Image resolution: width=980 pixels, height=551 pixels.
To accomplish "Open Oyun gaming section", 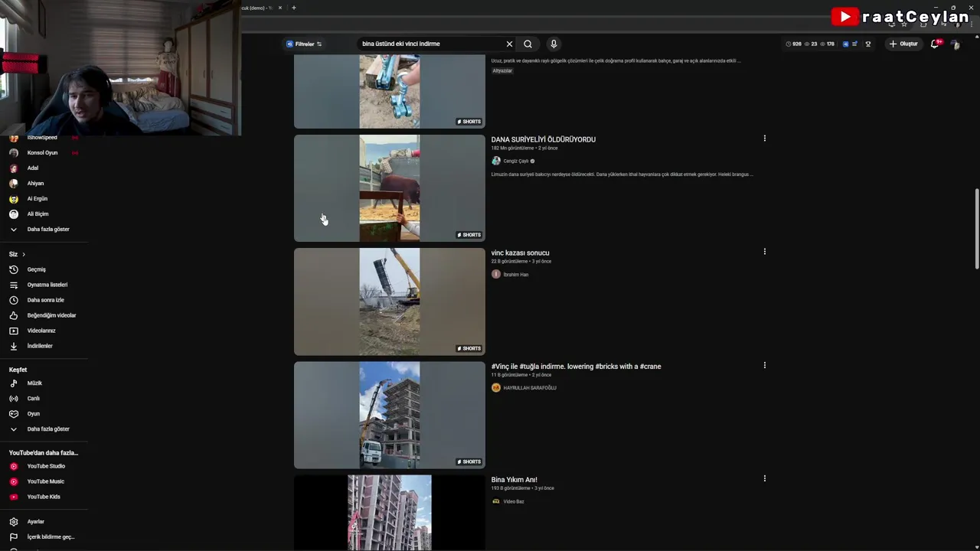I will [x=33, y=414].
